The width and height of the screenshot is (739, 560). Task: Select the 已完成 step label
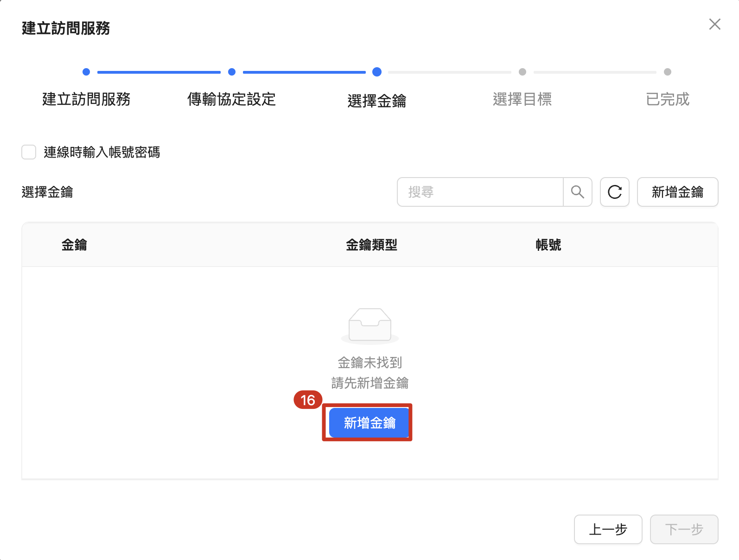click(x=668, y=99)
